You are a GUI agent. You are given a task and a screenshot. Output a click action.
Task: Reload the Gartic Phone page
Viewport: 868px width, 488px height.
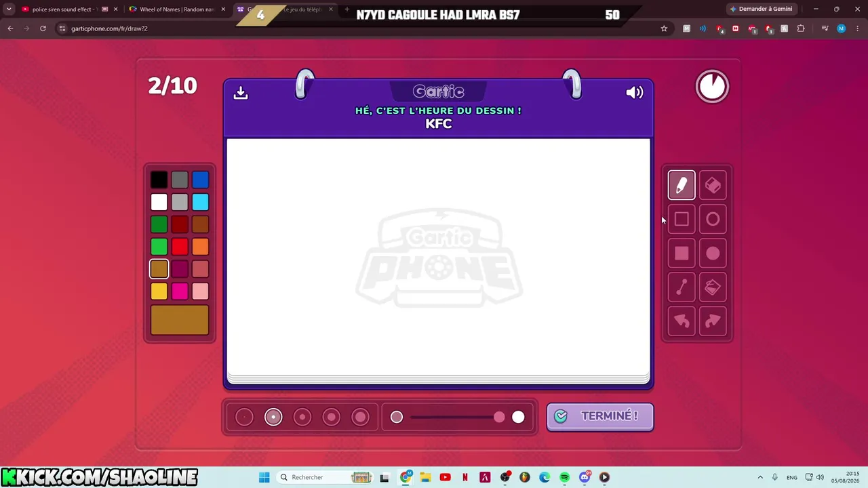[x=43, y=28]
